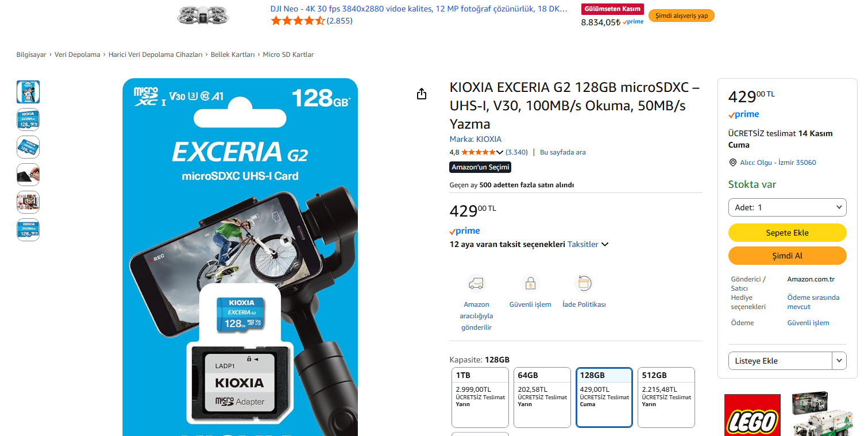Select the 1TB capacity option
The height and width of the screenshot is (436, 868).
[480, 398]
